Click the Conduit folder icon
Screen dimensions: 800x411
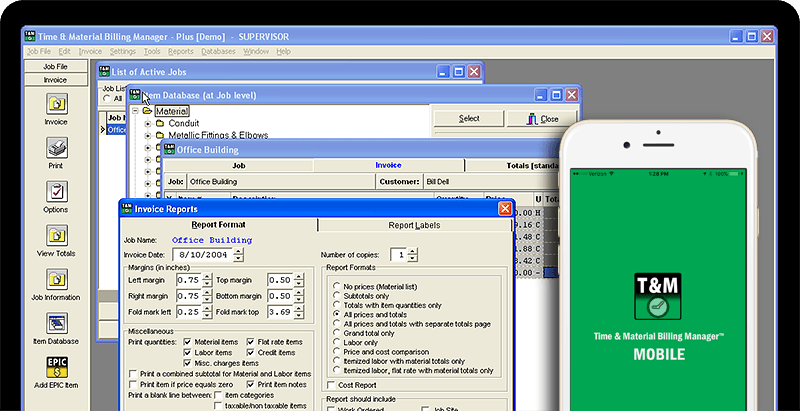click(x=160, y=123)
